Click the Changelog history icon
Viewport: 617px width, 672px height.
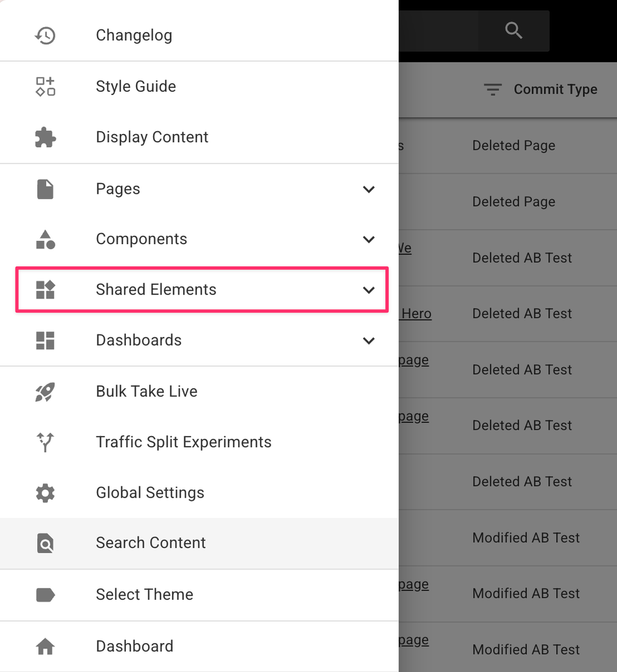point(45,35)
